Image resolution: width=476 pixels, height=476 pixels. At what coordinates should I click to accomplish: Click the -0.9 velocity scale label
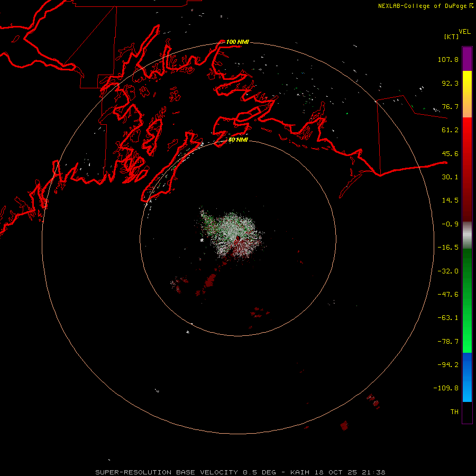click(450, 224)
